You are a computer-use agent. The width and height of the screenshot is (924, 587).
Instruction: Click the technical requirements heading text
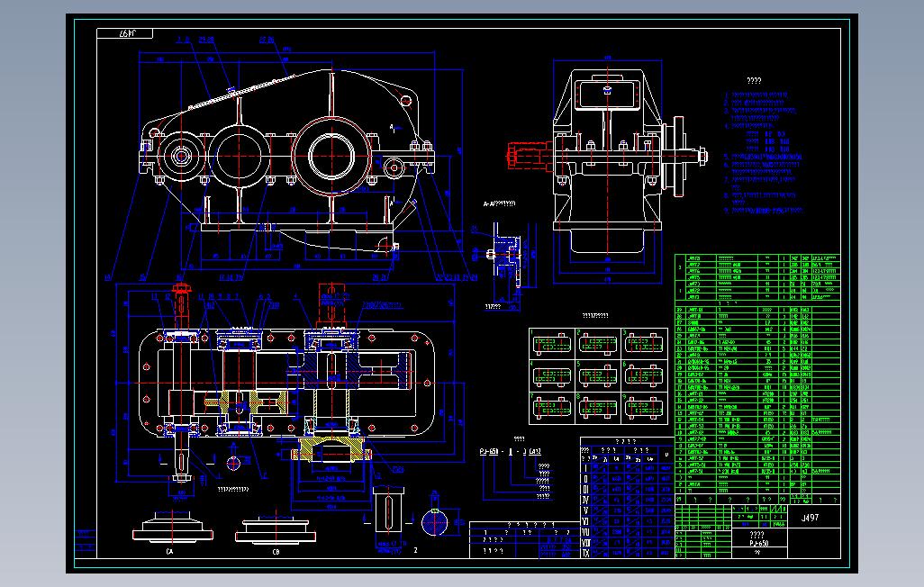click(754, 81)
